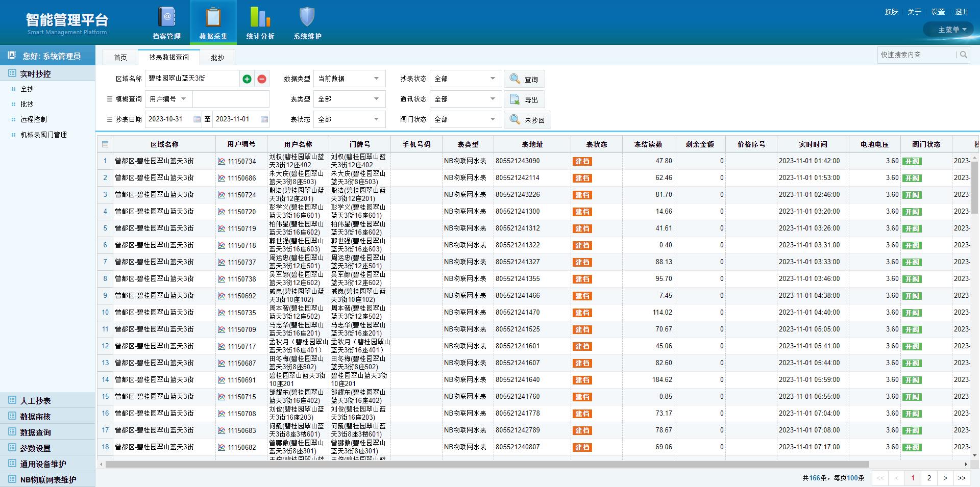Click the 导出 export button
Screen dimensions: 980x487
click(x=524, y=99)
